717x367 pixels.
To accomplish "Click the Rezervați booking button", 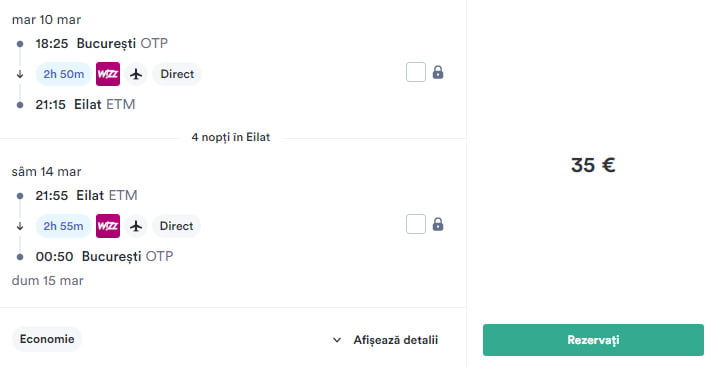I will pos(593,340).
